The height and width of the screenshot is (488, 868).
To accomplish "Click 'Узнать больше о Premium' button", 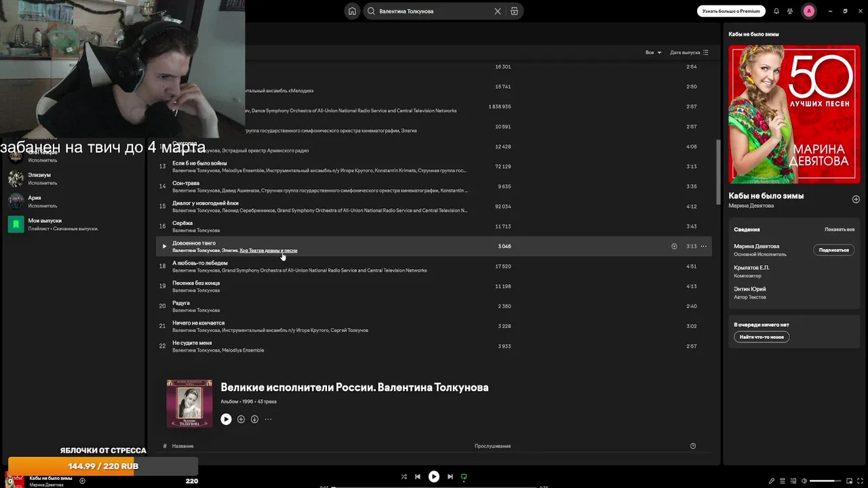I will tap(731, 11).
